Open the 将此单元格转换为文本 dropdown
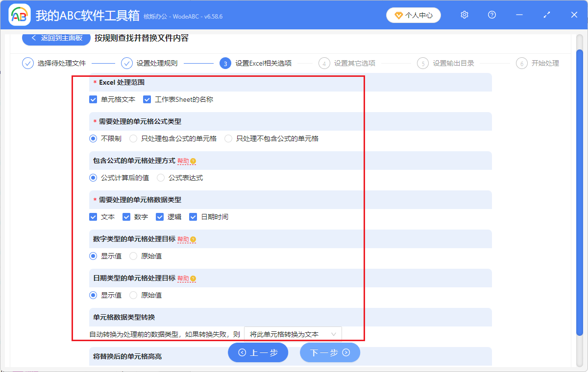 point(293,333)
